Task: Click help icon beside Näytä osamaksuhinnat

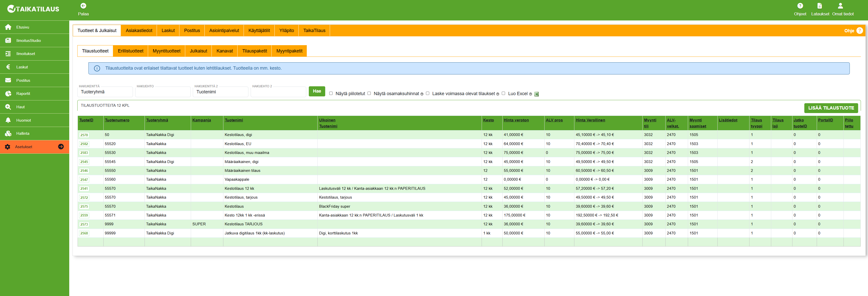Action: click(422, 94)
